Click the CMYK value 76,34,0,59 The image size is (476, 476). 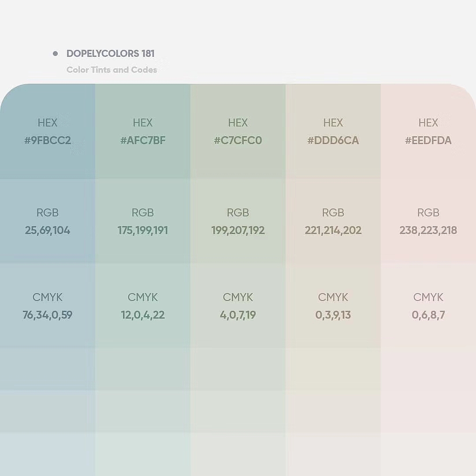48,315
